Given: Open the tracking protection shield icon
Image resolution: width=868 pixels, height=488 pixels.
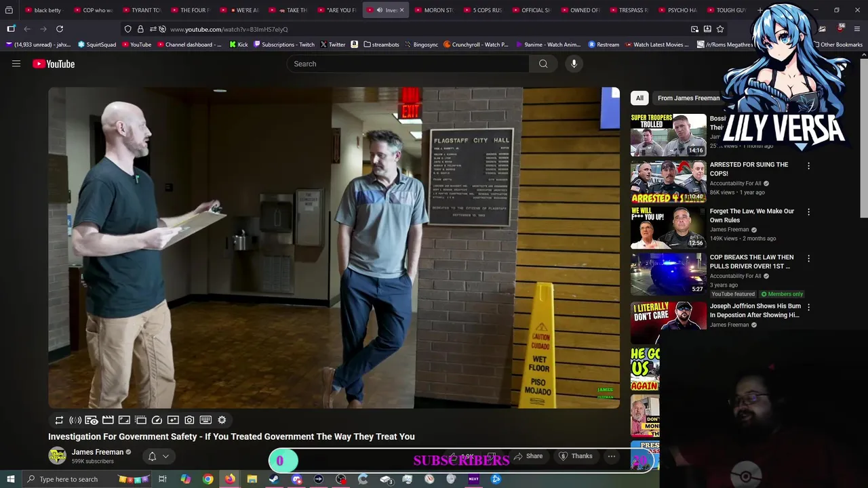Looking at the screenshot, I should click(127, 29).
